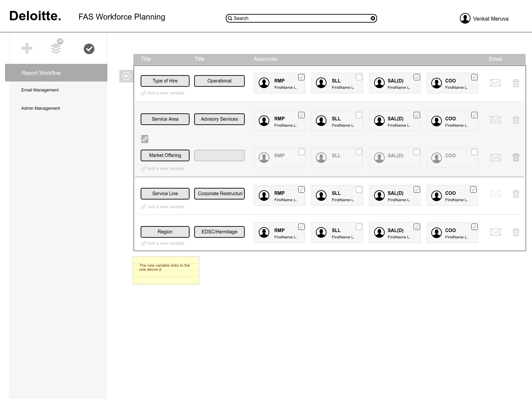
Task: Click the Email column header
Action: coord(495,59)
